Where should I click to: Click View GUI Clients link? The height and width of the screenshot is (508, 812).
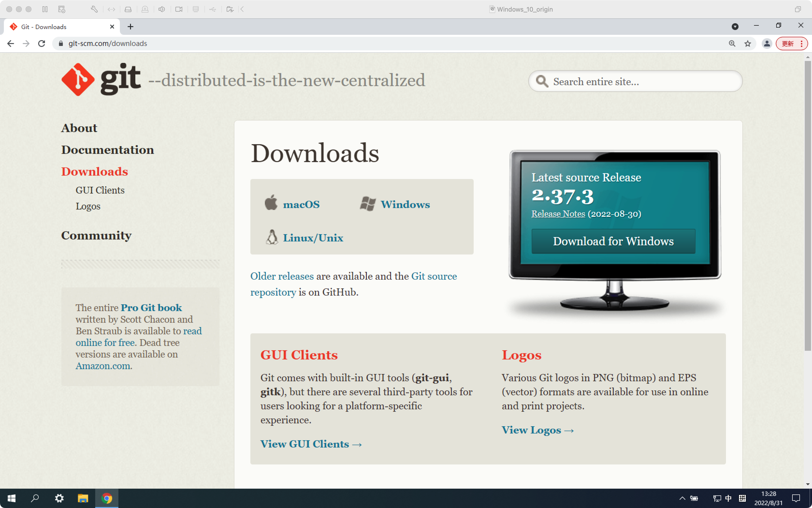pyautogui.click(x=311, y=444)
